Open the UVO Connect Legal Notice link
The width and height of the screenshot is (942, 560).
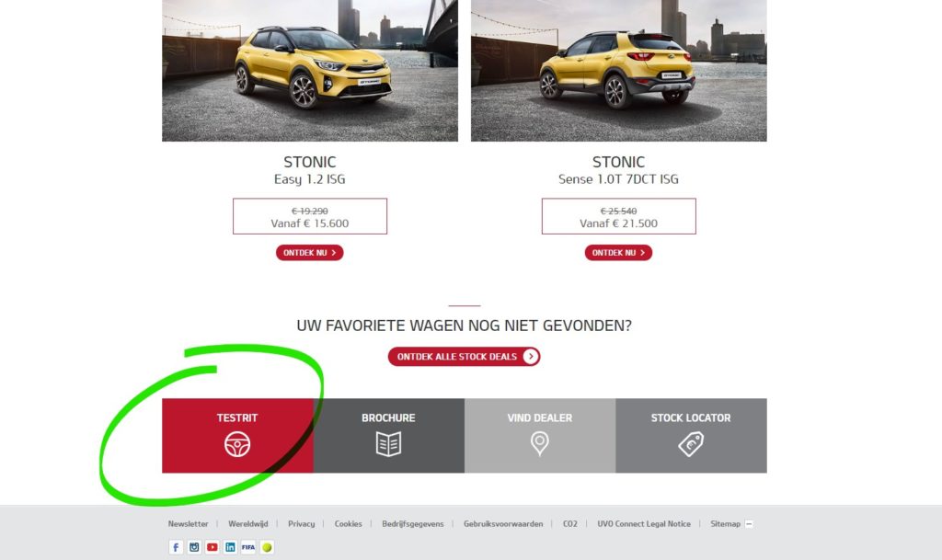644,524
